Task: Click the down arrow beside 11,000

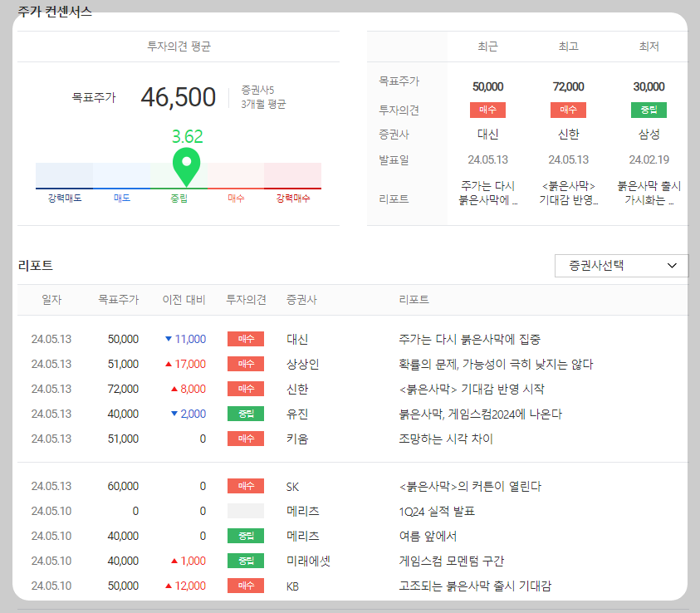Action: [169, 339]
